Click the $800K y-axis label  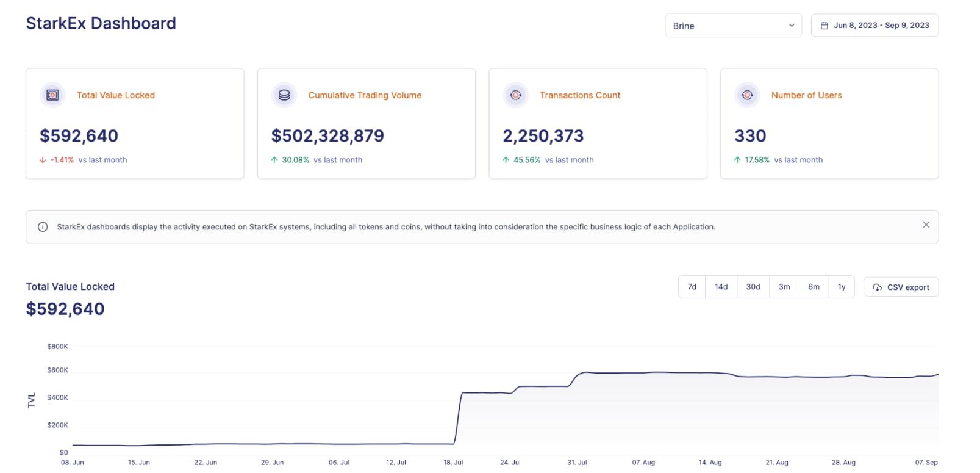click(57, 347)
